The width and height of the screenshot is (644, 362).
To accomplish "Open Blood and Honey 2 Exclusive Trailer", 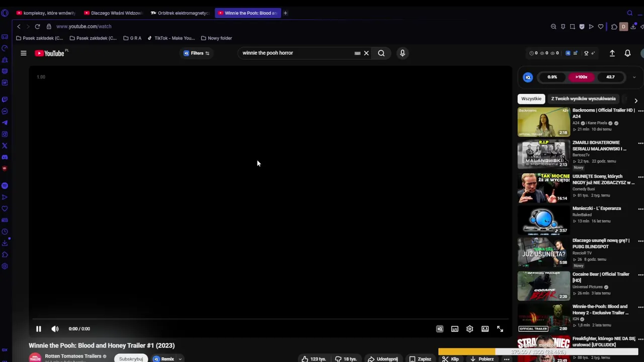I will pyautogui.click(x=600, y=310).
